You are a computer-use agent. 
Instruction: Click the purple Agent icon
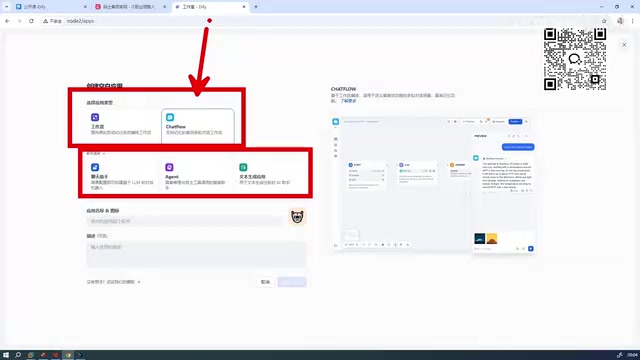click(169, 167)
